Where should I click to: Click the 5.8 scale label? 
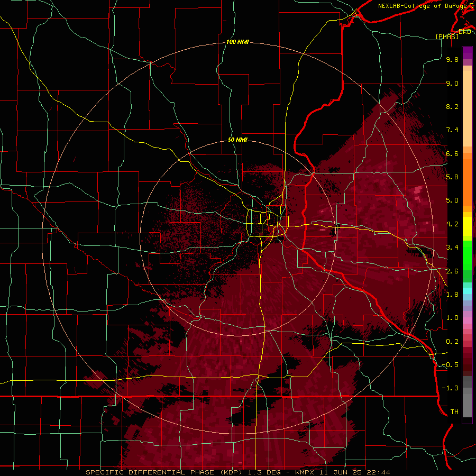coord(452,177)
